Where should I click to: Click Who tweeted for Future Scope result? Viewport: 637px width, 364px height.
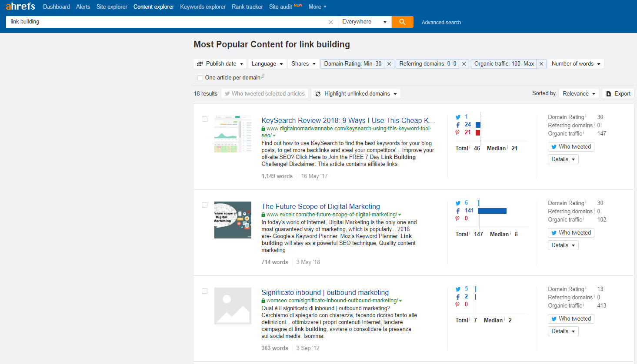pos(571,233)
